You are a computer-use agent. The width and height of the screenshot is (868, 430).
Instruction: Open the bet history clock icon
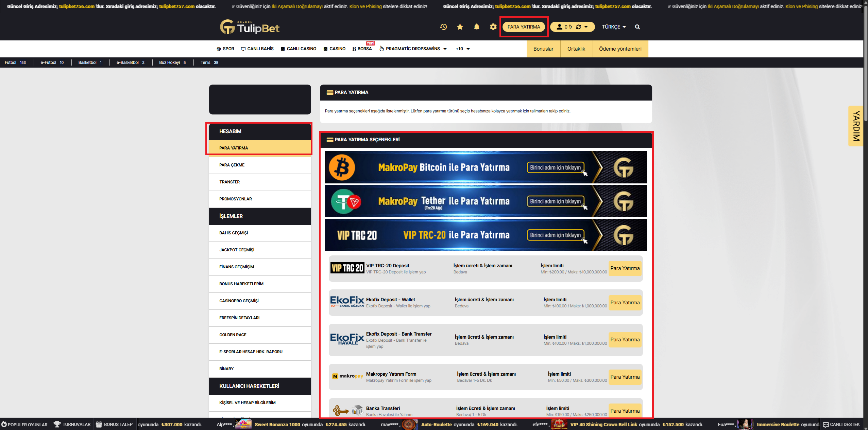[443, 27]
